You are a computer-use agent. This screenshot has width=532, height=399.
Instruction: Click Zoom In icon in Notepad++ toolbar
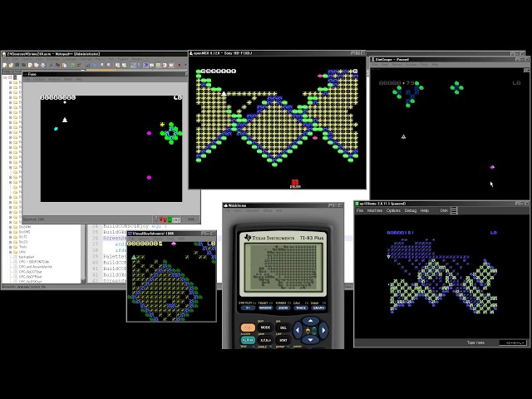pos(102,65)
